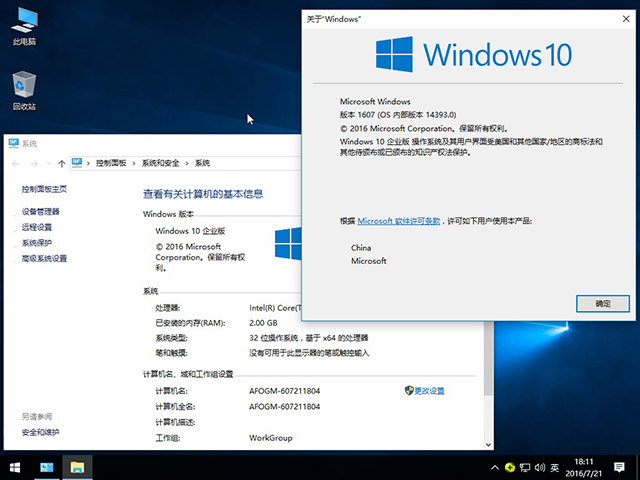Click the up arrow navigation button
Screen dimensions: 640x480
point(61,162)
